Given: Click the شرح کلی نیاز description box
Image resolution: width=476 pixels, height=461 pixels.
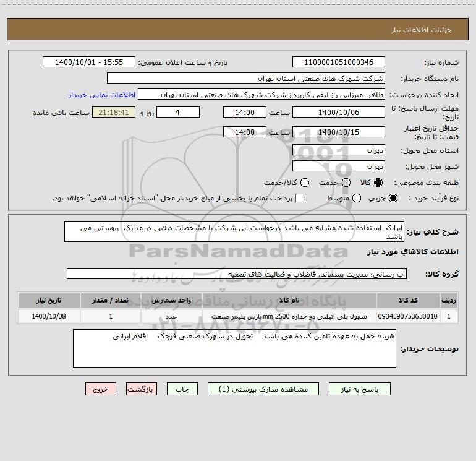Looking at the screenshot, I should pos(234,231).
